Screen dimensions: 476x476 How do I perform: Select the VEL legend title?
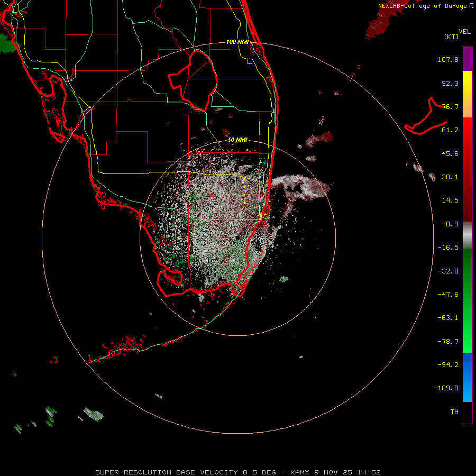pyautogui.click(x=464, y=32)
